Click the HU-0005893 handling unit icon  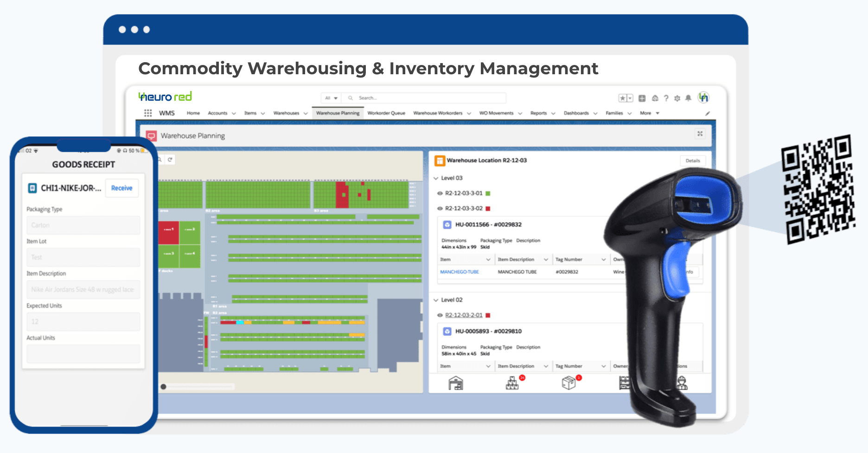point(447,331)
